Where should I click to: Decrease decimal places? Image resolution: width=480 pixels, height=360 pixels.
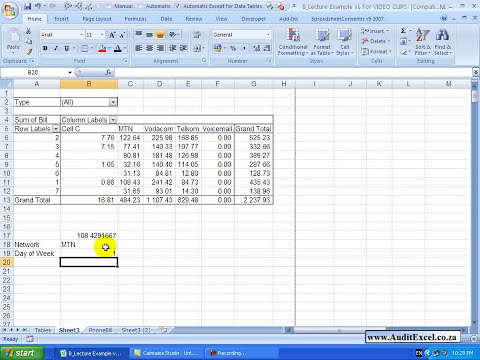[x=267, y=49]
